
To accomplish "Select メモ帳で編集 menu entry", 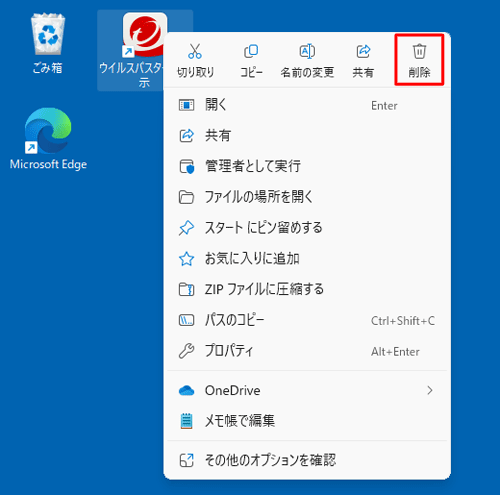I will 307,421.
